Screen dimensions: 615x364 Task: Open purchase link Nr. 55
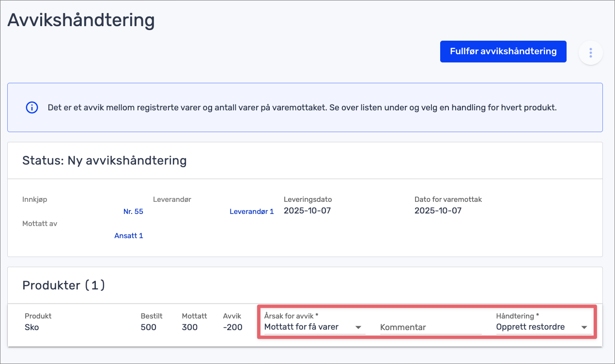pos(133,212)
